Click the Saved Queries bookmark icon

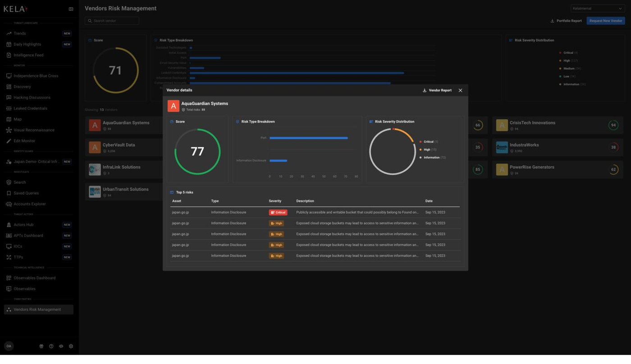[9, 193]
